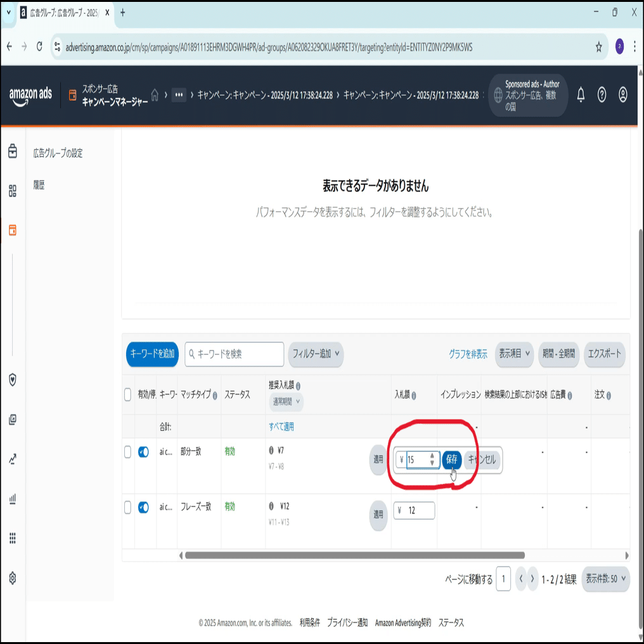Open the sidebar creative assets icon
The height and width of the screenshot is (644, 644).
point(13,420)
